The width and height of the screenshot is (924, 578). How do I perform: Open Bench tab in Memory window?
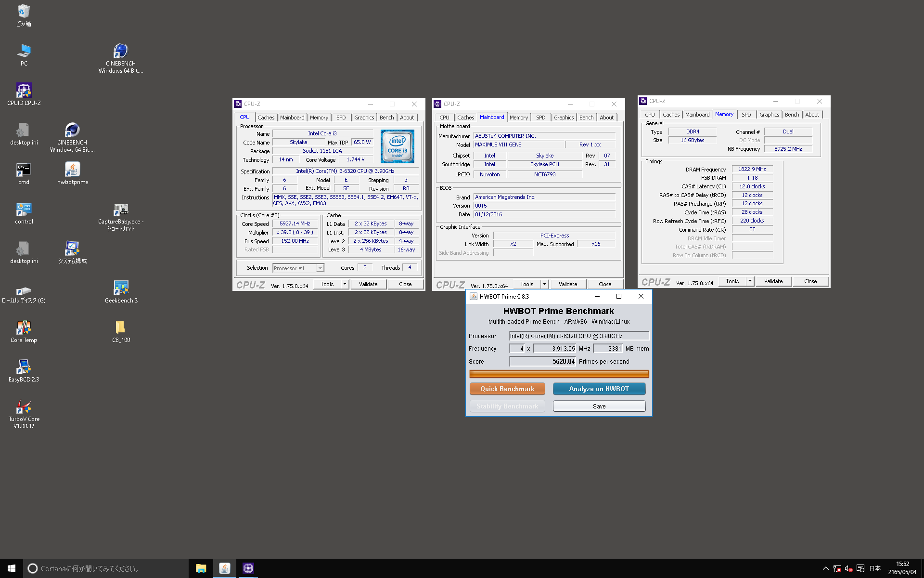792,115
